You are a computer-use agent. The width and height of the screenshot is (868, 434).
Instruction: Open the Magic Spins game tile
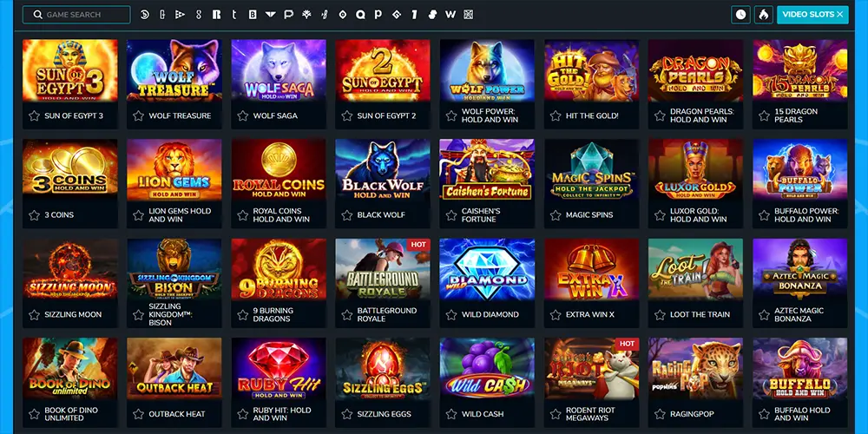point(591,169)
